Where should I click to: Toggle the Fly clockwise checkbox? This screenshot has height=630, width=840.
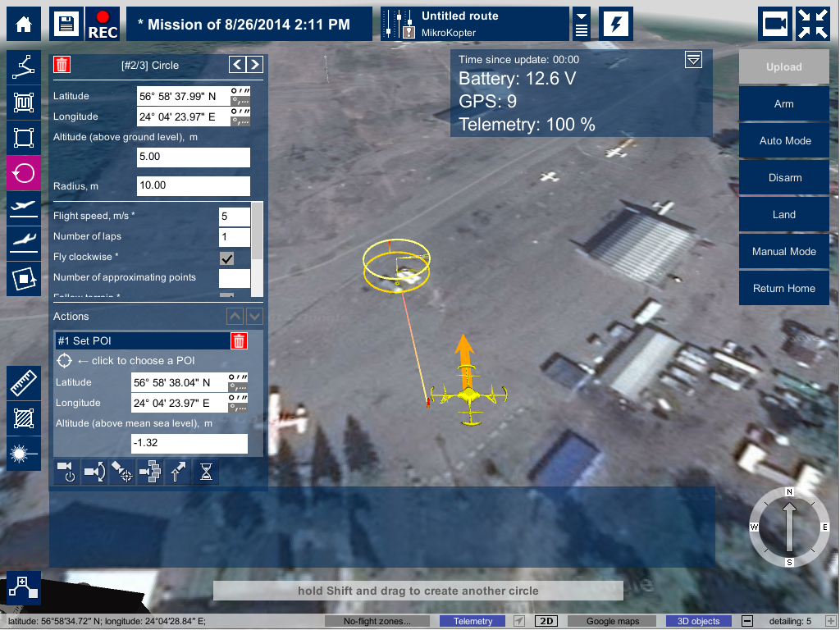[x=226, y=258]
